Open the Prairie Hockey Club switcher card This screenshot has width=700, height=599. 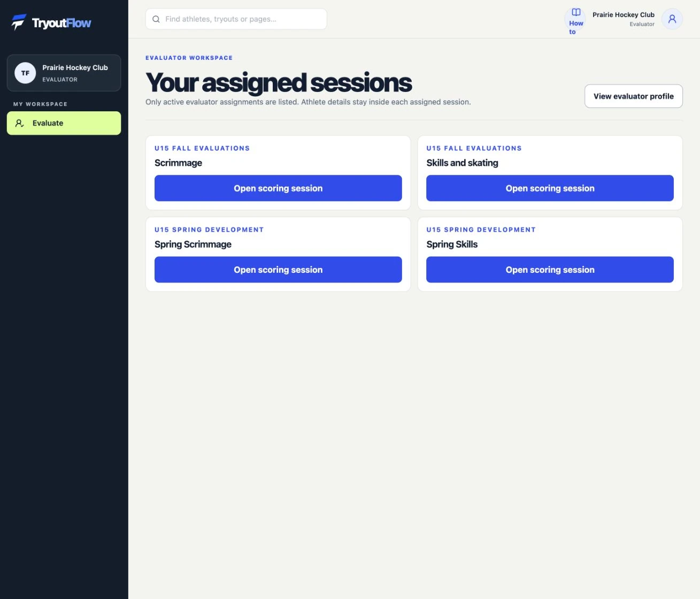point(64,73)
